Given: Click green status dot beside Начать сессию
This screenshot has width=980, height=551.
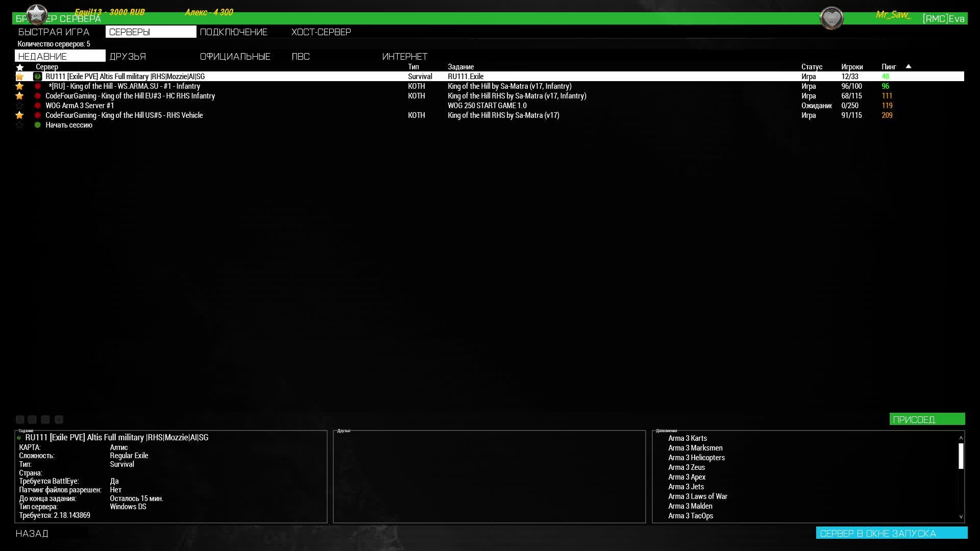Looking at the screenshot, I should [x=37, y=125].
